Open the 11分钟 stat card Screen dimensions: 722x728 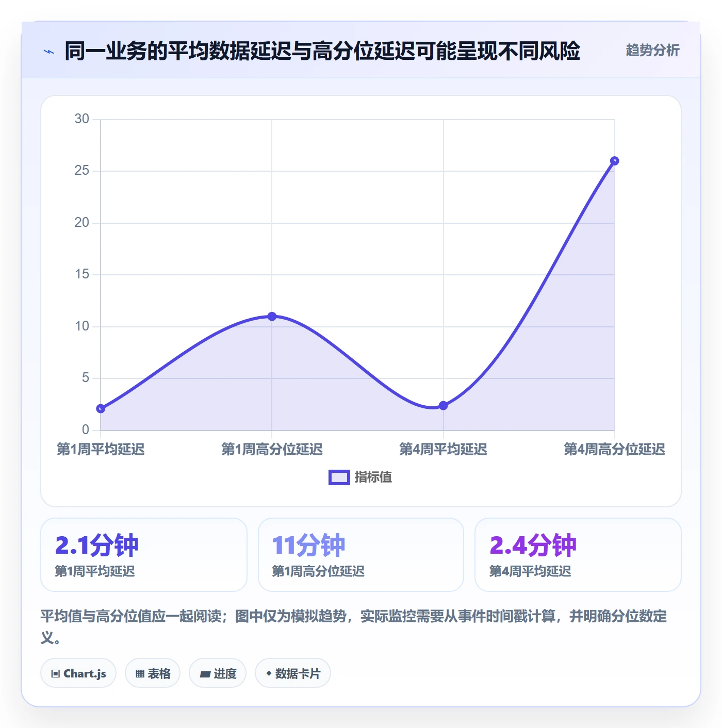(361, 555)
